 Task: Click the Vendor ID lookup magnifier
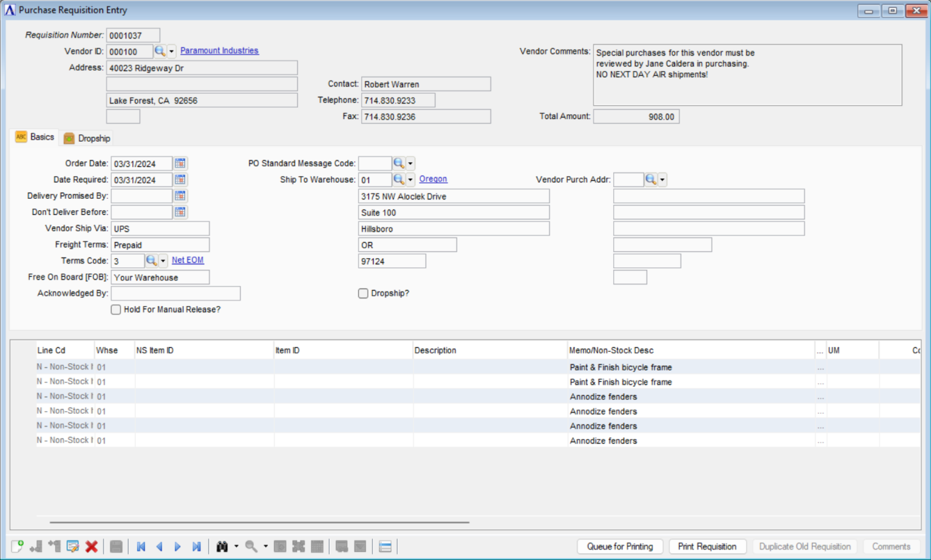[160, 51]
